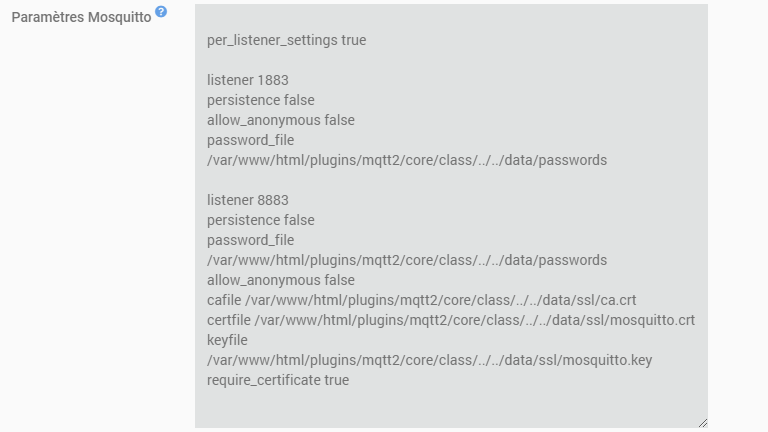The height and width of the screenshot is (432, 768).
Task: Click the blank line above listener 8883
Action: tap(400, 180)
